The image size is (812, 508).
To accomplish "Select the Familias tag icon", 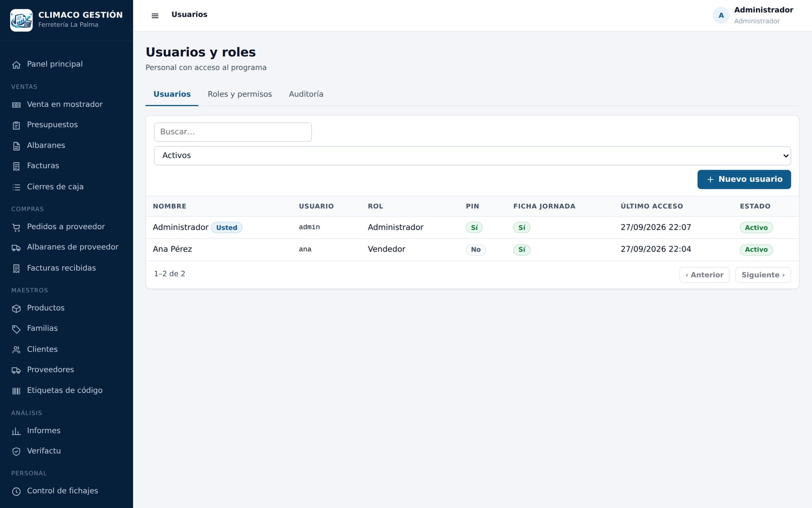I will coord(16,329).
